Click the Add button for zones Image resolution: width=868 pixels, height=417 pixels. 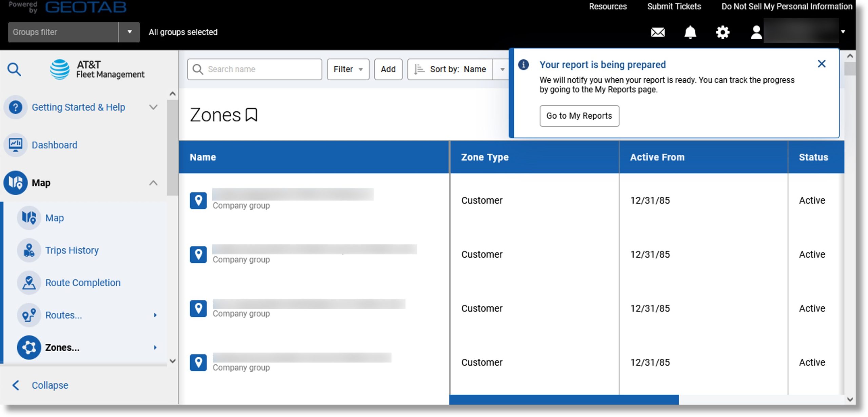[x=388, y=69]
